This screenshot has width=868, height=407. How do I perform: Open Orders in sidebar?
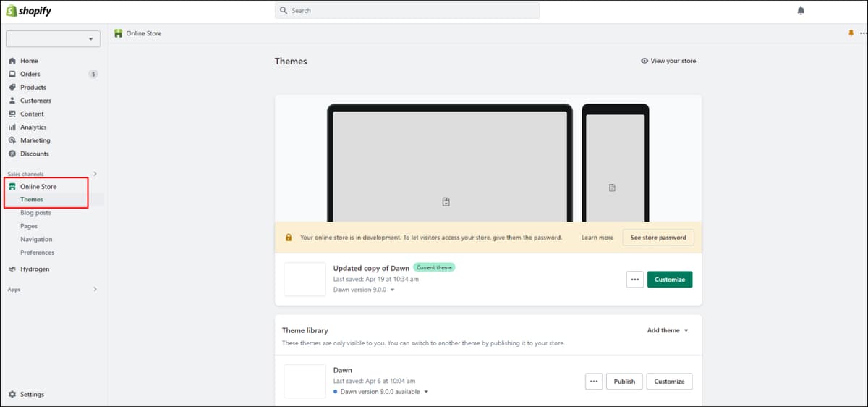point(30,74)
